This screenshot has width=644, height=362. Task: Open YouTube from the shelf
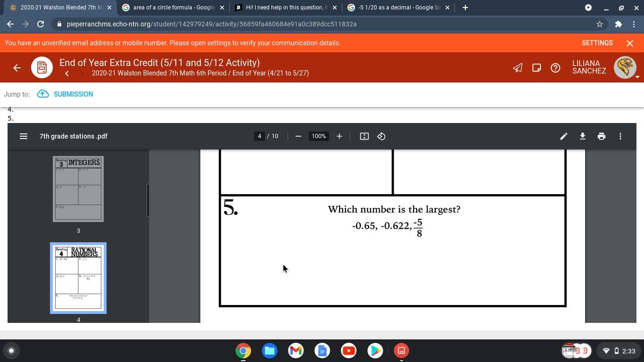349,351
